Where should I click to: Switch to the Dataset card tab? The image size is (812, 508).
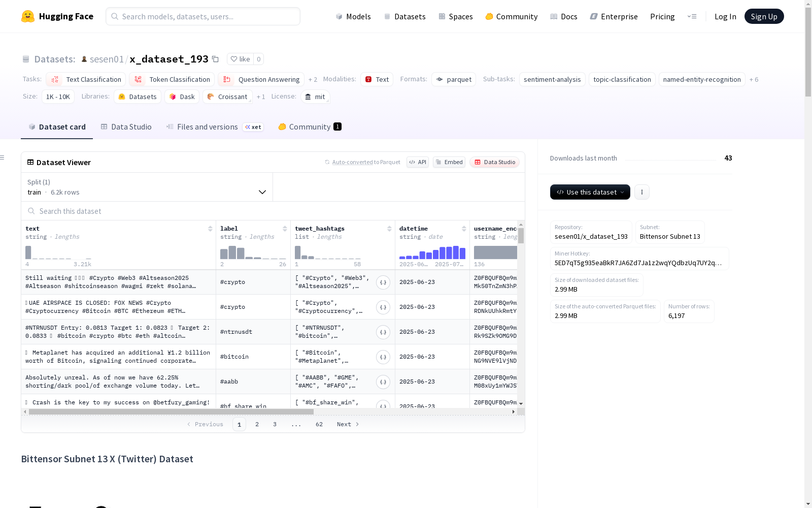[57, 127]
